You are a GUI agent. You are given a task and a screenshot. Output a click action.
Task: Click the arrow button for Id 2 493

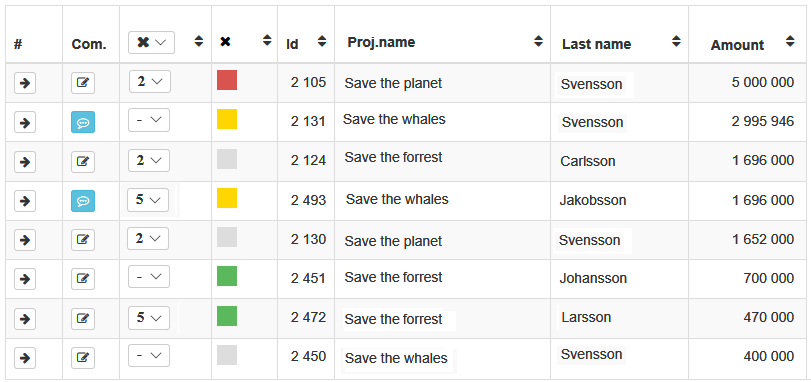pos(25,201)
